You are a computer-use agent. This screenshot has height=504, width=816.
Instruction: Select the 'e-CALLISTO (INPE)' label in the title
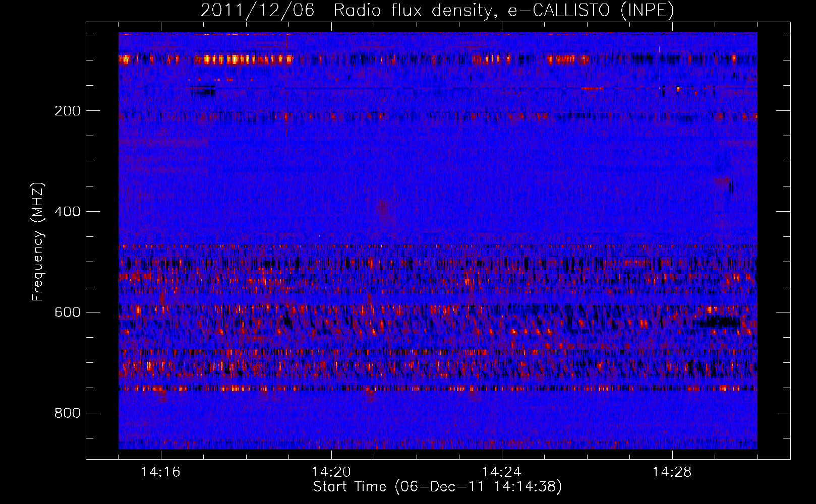click(591, 10)
